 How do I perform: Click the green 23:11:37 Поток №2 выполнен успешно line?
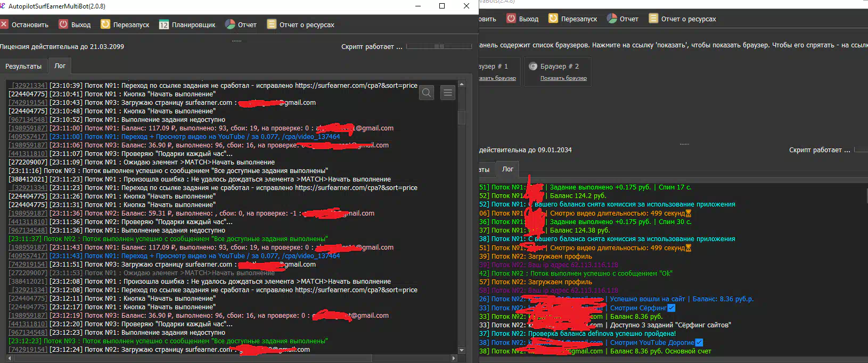tap(168, 238)
